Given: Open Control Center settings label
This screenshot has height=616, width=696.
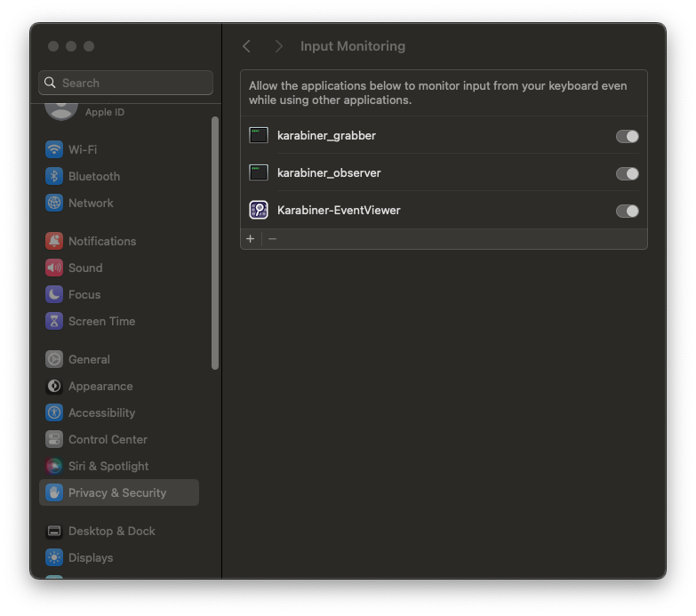Looking at the screenshot, I should pos(108,439).
